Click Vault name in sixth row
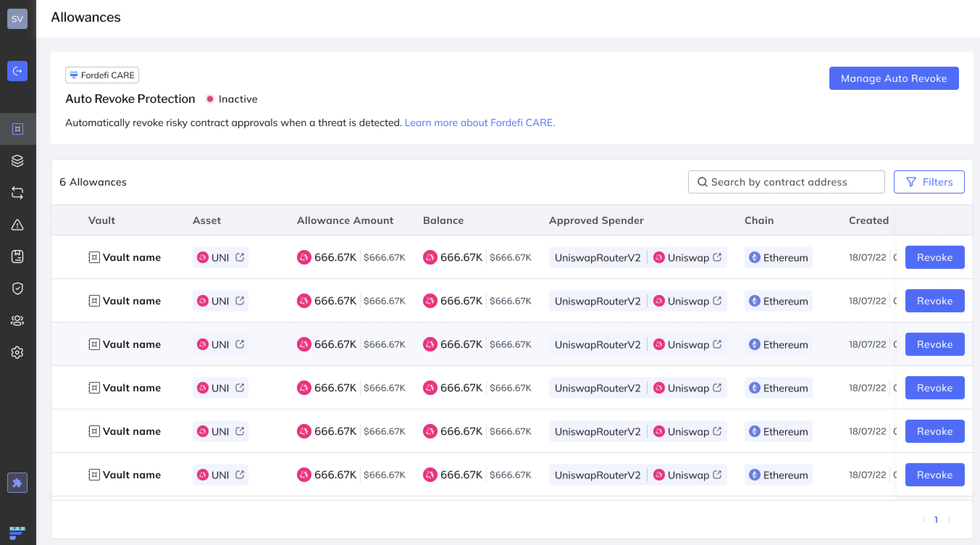Screen dimensions: 980x545 point(131,475)
